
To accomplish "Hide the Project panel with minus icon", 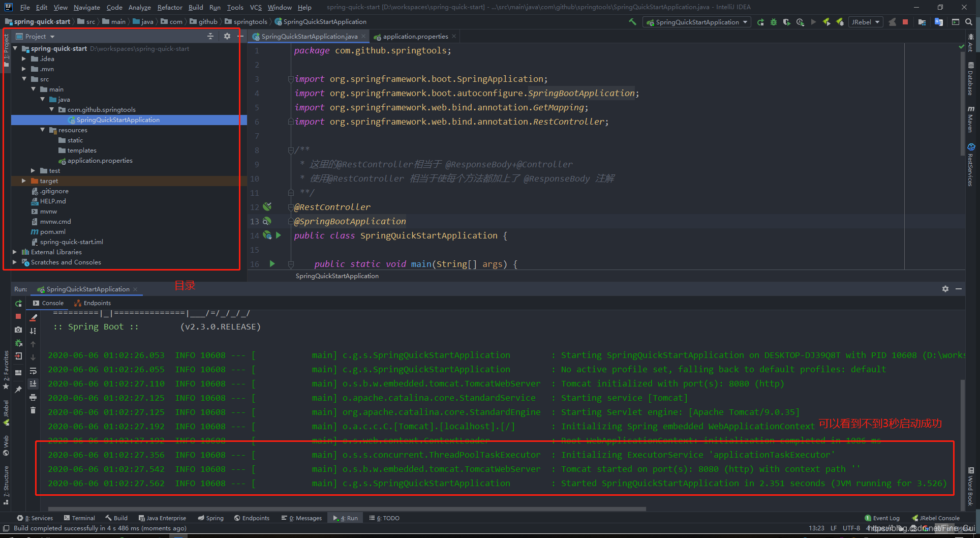I will [240, 36].
